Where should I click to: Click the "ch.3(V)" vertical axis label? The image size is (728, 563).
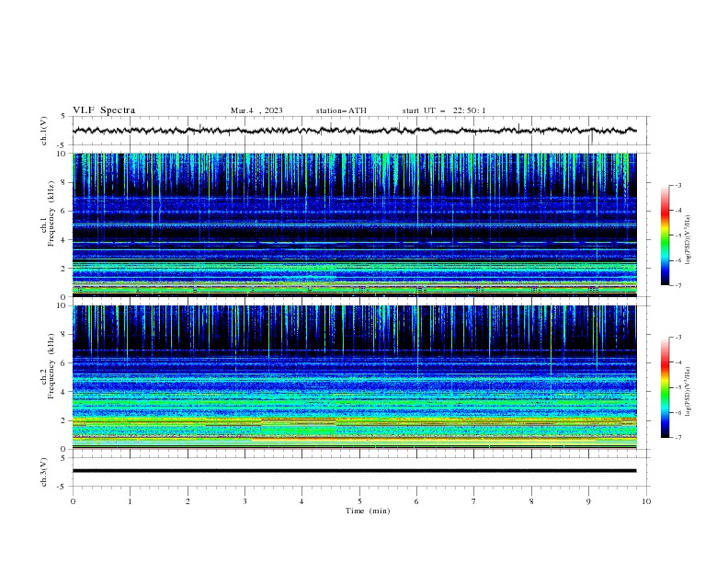(x=44, y=472)
